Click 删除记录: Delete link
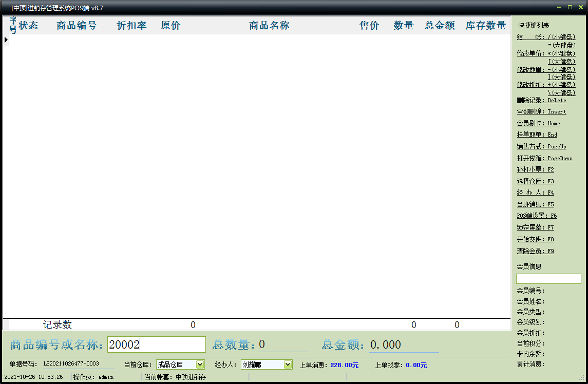The image size is (588, 384). (541, 101)
